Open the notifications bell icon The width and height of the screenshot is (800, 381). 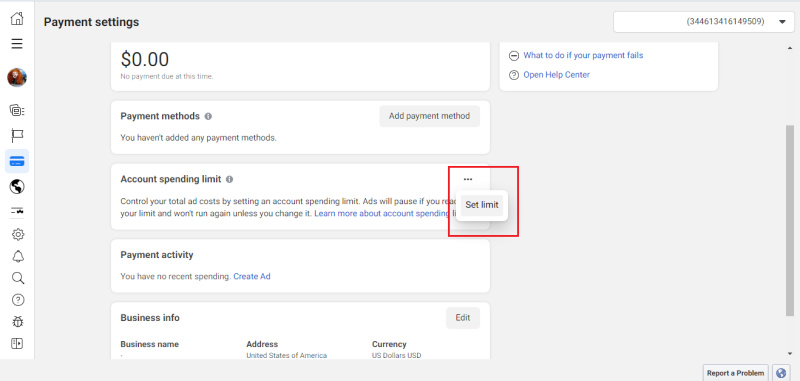click(x=17, y=257)
